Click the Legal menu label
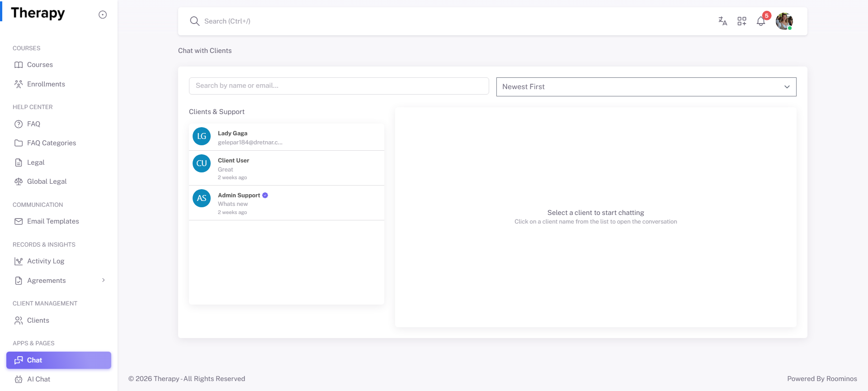The image size is (868, 391). point(36,162)
